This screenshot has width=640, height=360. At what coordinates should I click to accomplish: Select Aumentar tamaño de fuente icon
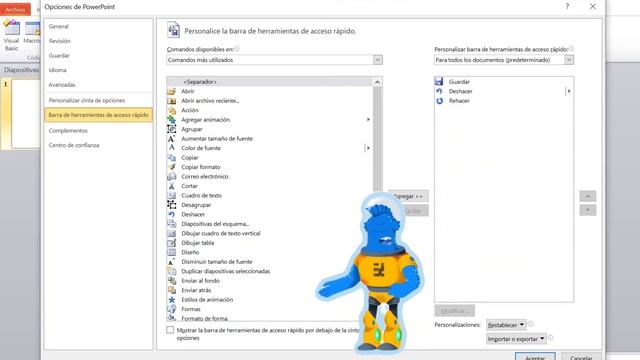coord(171,138)
